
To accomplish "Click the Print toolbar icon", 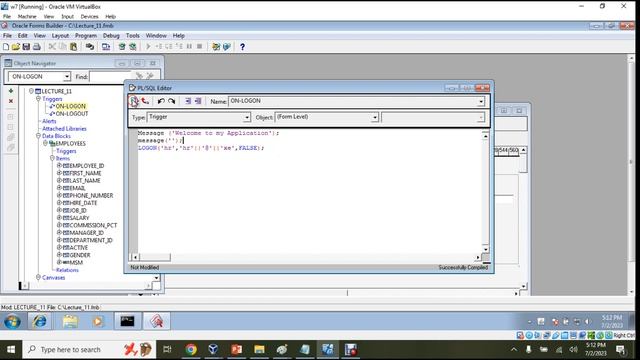I will (x=37, y=47).
